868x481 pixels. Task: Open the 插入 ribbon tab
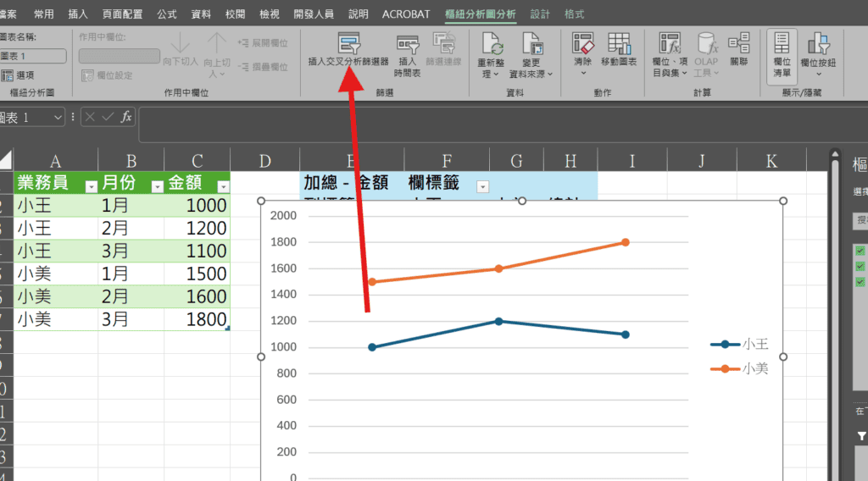(78, 14)
